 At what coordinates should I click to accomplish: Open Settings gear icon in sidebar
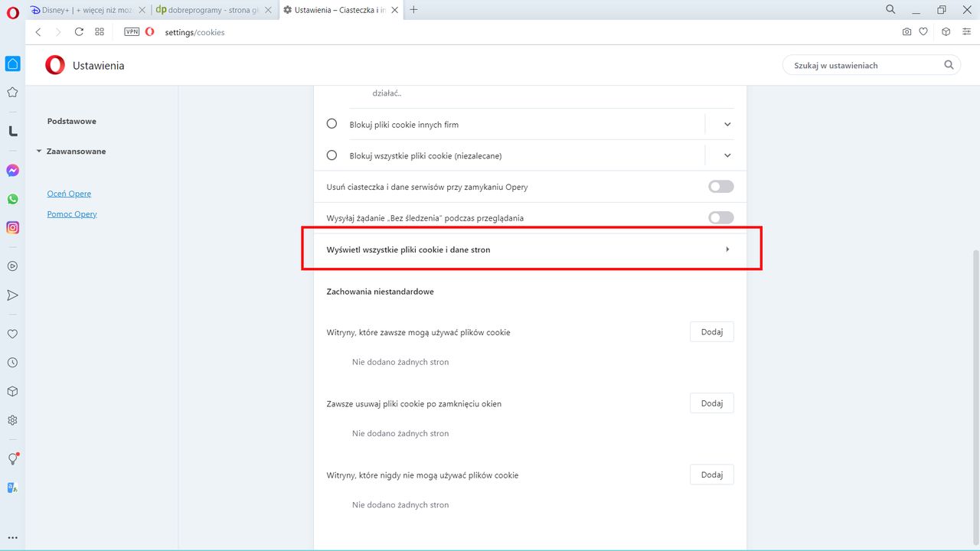(12, 420)
